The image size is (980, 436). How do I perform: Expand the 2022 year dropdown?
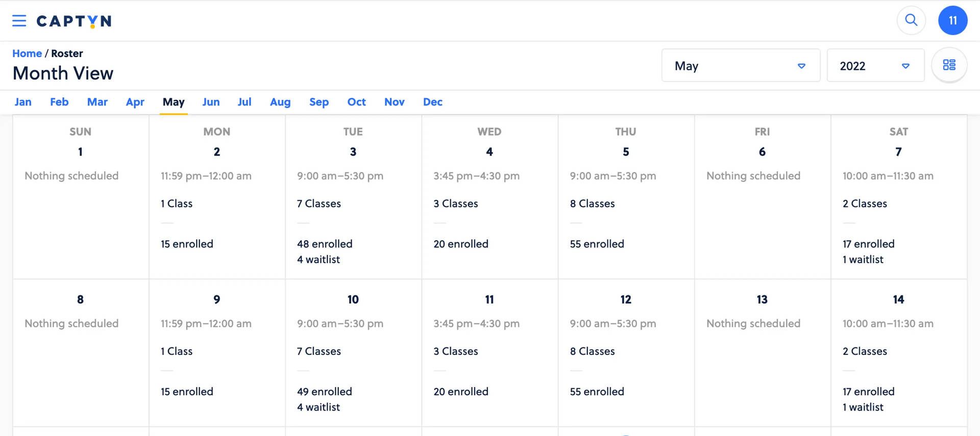[x=875, y=66]
